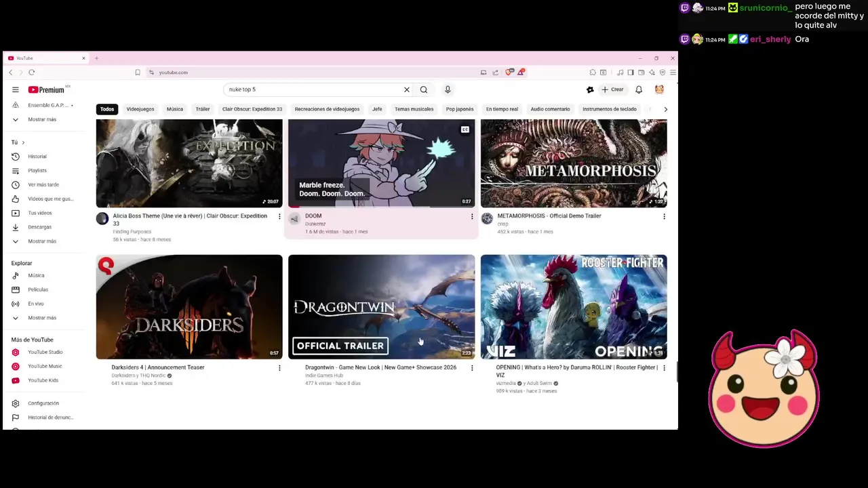The image size is (868, 488).
Task: Select the Pop japonés chip
Action: pos(460,109)
